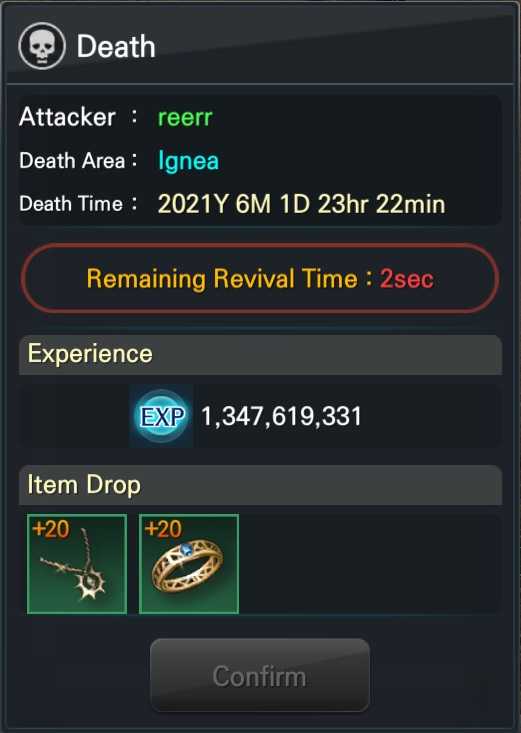Image resolution: width=521 pixels, height=733 pixels.
Task: Click the Death title text
Action: [116, 46]
